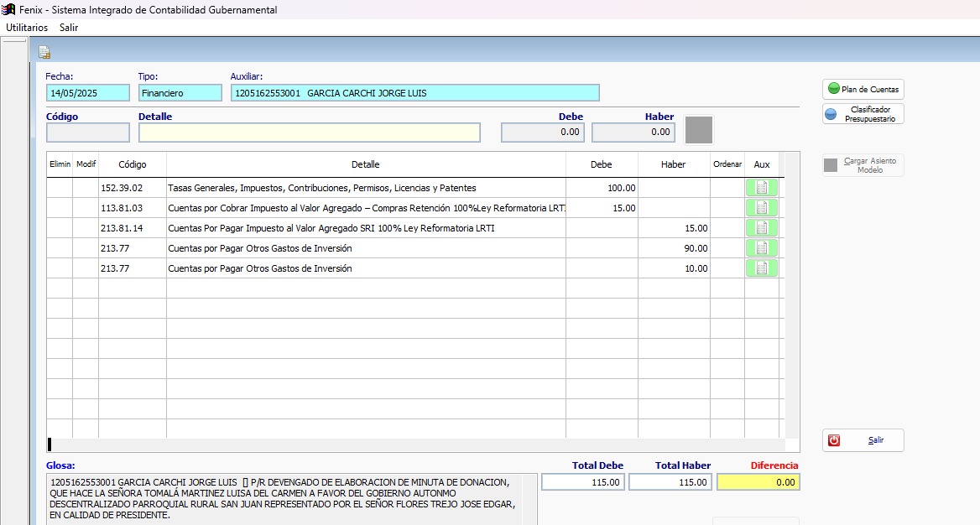Click the Auxiliar field with GARCIA CARCHI
This screenshot has width=980, height=525.
tap(414, 93)
